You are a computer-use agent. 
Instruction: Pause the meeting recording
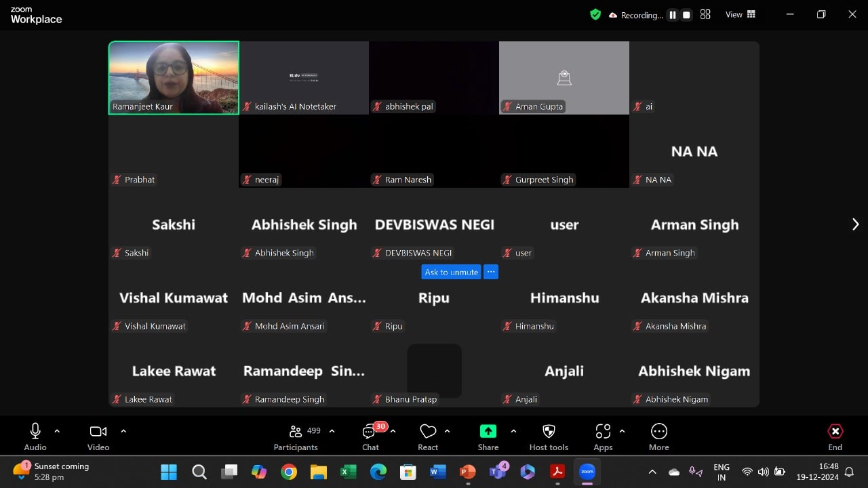[673, 15]
